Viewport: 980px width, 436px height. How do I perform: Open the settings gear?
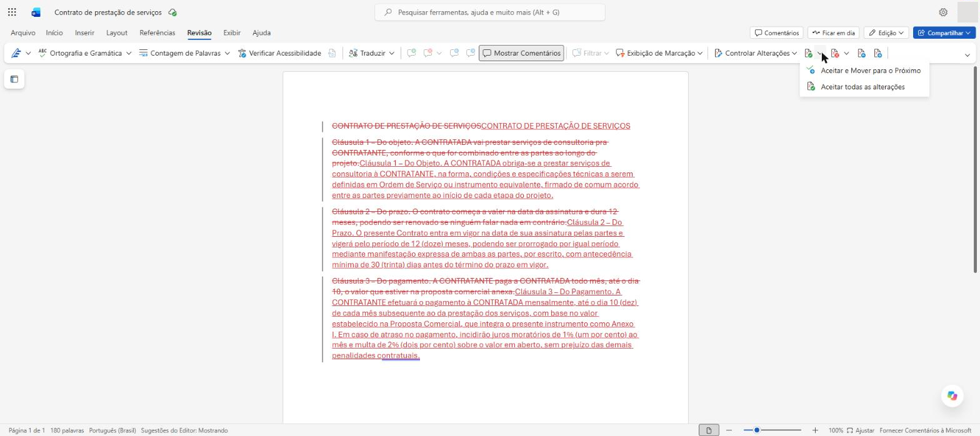click(943, 12)
